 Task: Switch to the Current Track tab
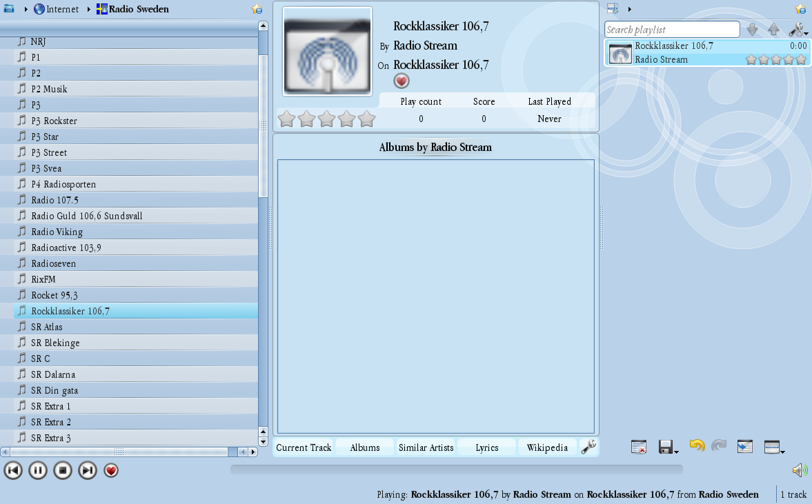pos(304,447)
